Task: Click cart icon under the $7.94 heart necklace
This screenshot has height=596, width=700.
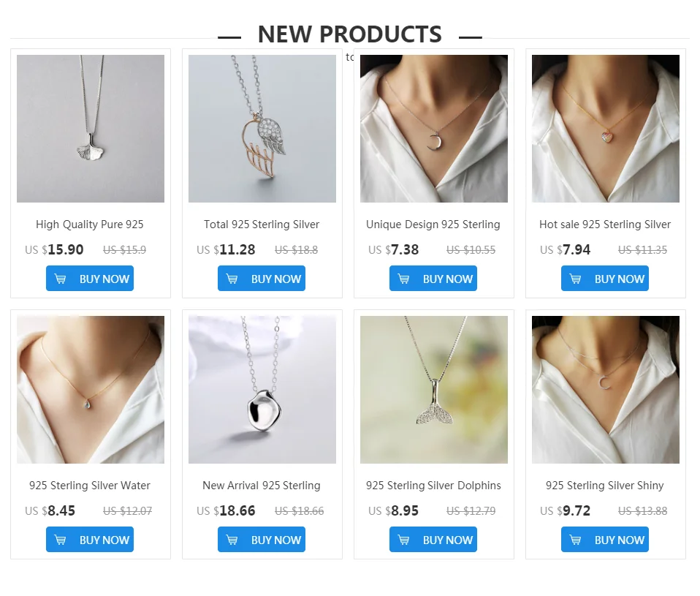Action: point(576,279)
